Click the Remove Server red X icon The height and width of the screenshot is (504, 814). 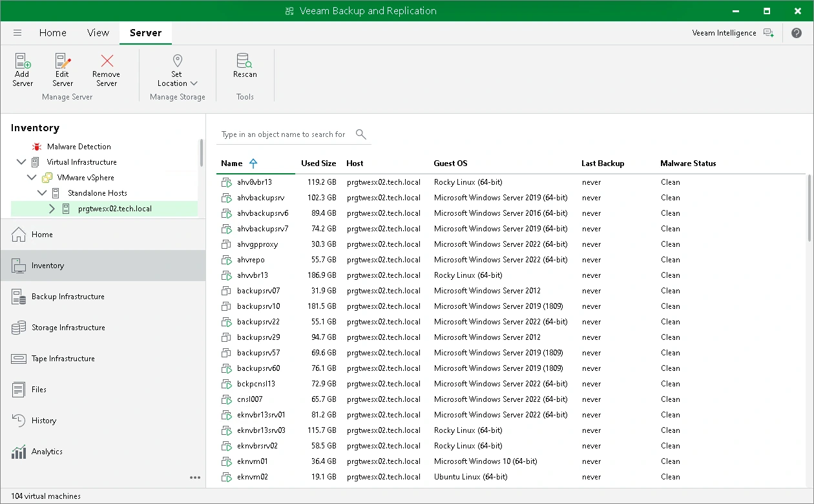click(x=107, y=61)
